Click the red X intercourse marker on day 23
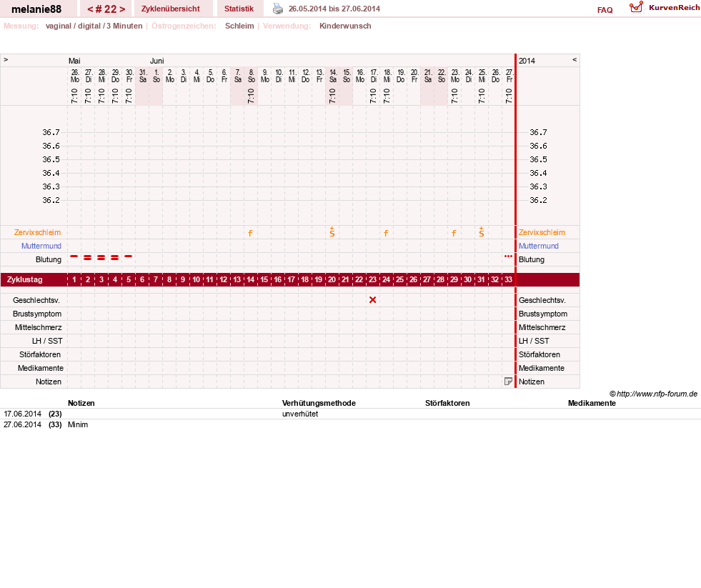 [x=372, y=300]
